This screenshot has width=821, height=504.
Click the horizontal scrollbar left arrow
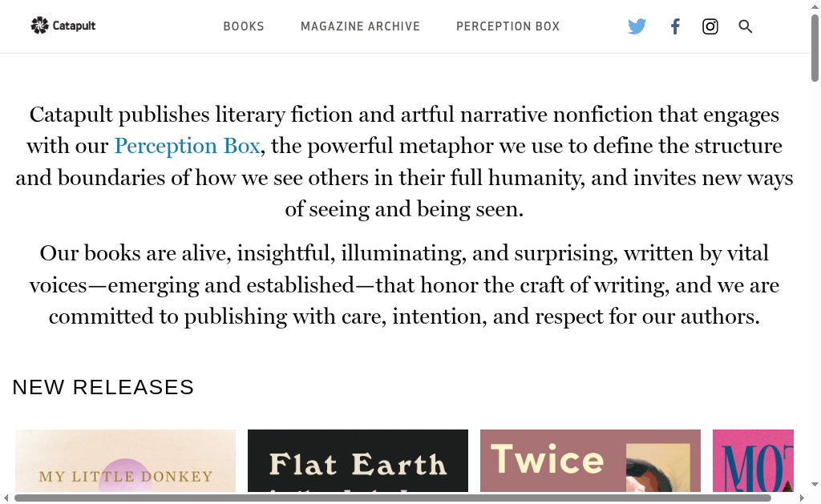6,498
